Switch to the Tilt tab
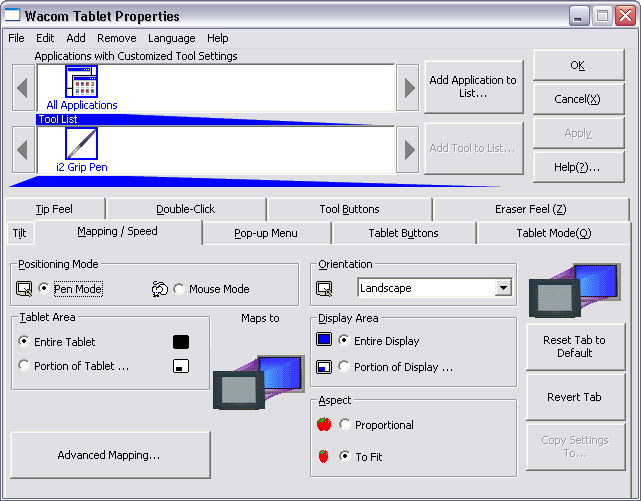 click(19, 233)
